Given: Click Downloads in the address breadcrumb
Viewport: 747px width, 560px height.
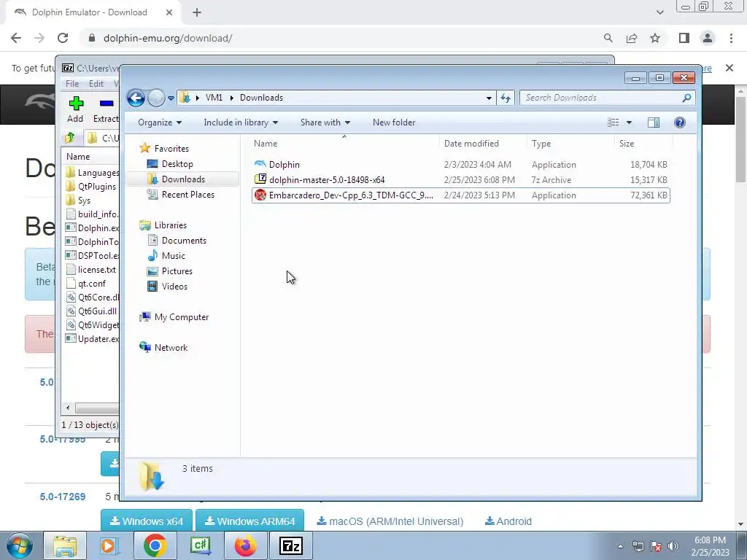Looking at the screenshot, I should coord(261,98).
